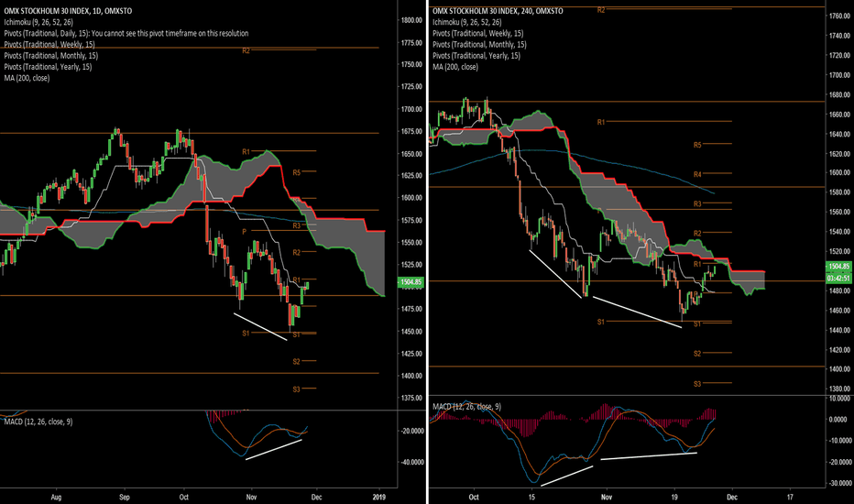Viewport: 854px width, 504px height.
Task: Click -40.0000 on the 1D MACD axis
Action: pos(411,462)
